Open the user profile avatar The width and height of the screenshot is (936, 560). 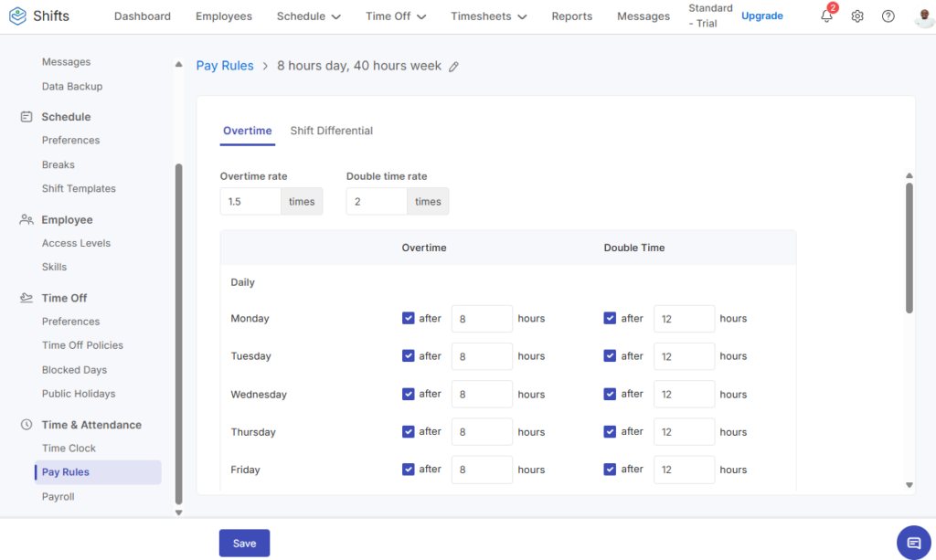[x=924, y=16]
